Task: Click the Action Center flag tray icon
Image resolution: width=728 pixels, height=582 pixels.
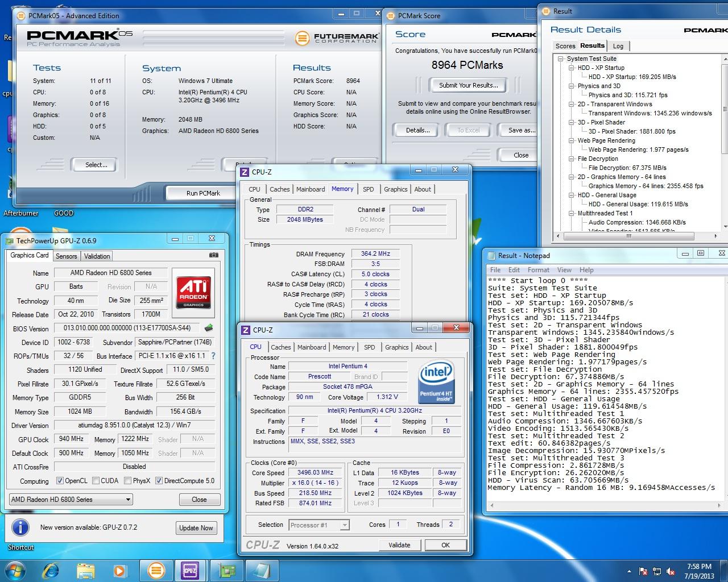Action: pos(644,571)
